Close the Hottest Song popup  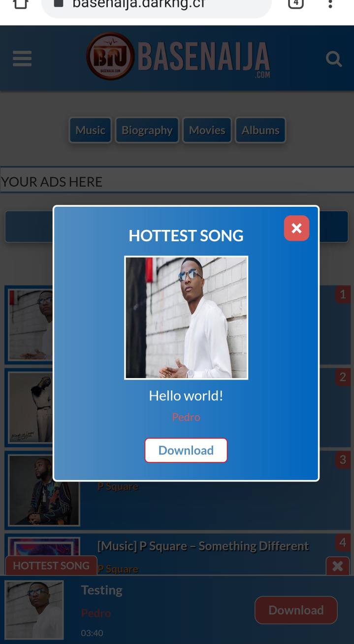coord(296,228)
